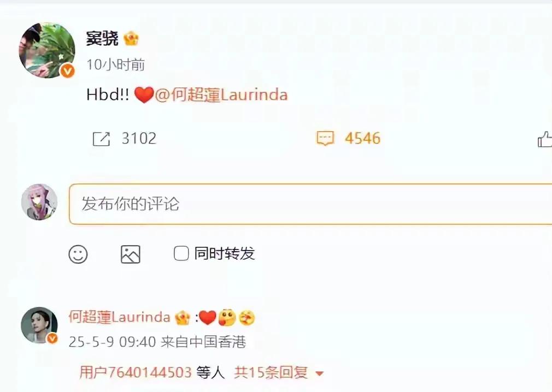552x392 pixels.
Task: Click 窦骁's profile avatar photo
Action: [x=47, y=50]
